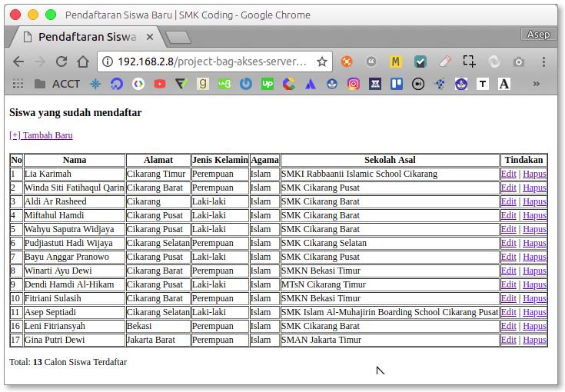This screenshot has height=392, width=565.
Task: Activate the eraser extension icon
Action: coord(445,61)
